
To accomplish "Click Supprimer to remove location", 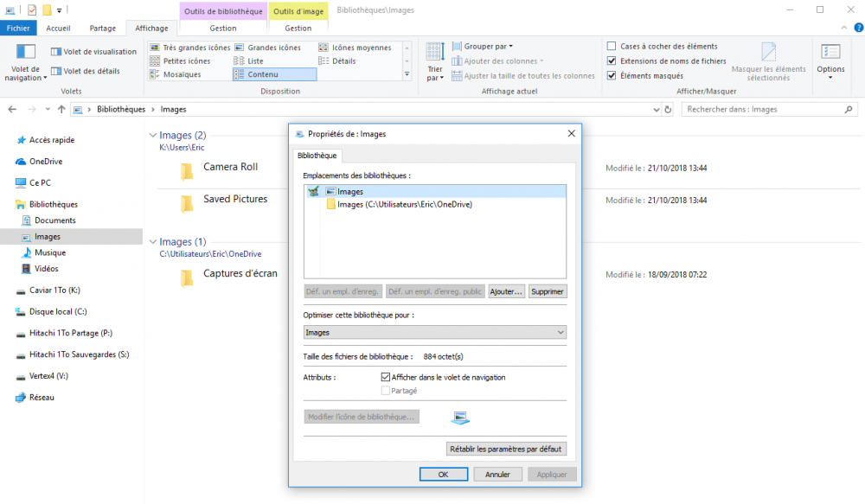I will click(x=548, y=291).
